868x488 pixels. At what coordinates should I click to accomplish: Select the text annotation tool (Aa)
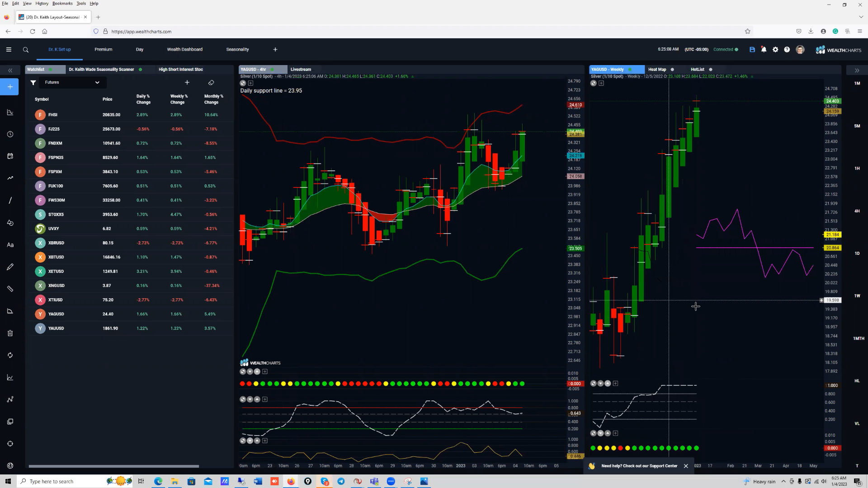pos(10,245)
